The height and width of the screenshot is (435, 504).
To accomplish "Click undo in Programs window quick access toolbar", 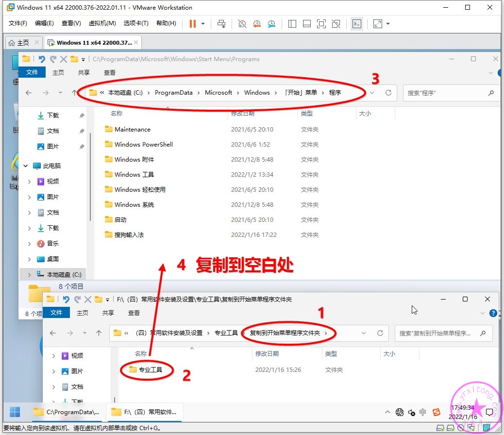I will coord(42,59).
